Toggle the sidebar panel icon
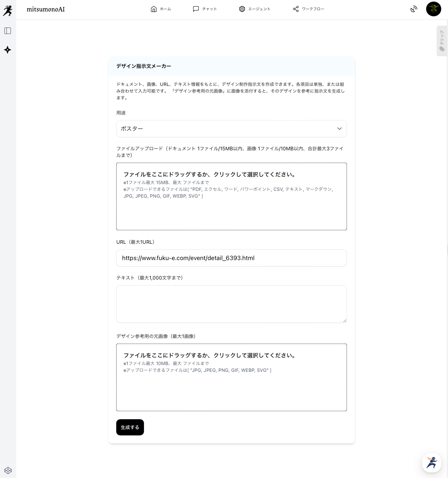This screenshot has width=448, height=478. pos(8,31)
